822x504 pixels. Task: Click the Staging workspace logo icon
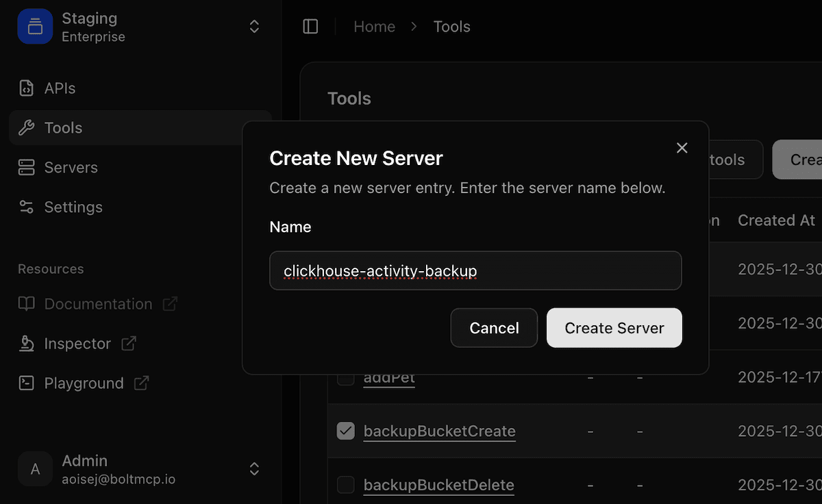pyautogui.click(x=35, y=27)
